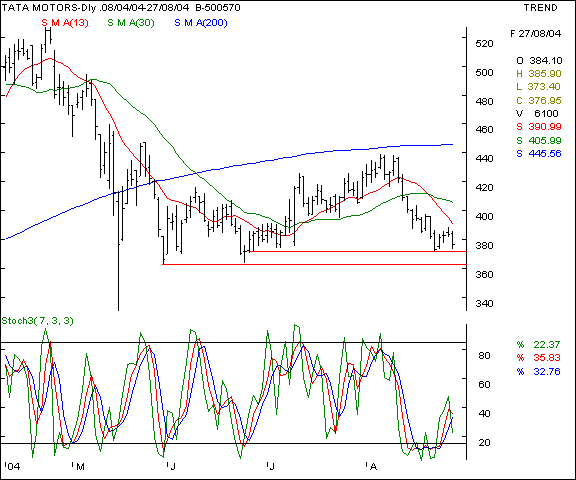The image size is (576, 480).
Task: Click the upper red support line
Action: (x=358, y=252)
